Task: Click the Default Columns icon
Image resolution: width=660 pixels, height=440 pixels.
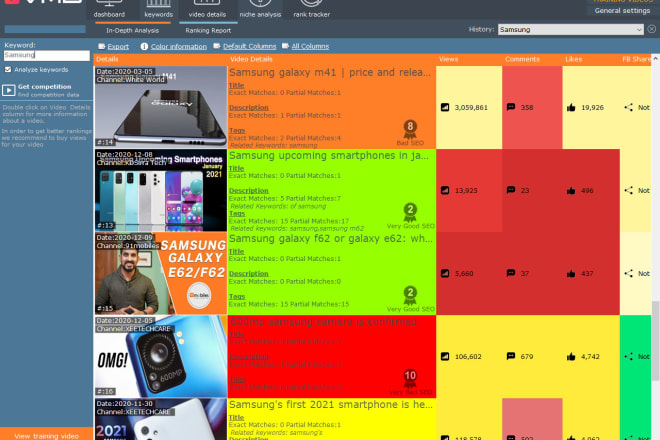Action: 217,46
